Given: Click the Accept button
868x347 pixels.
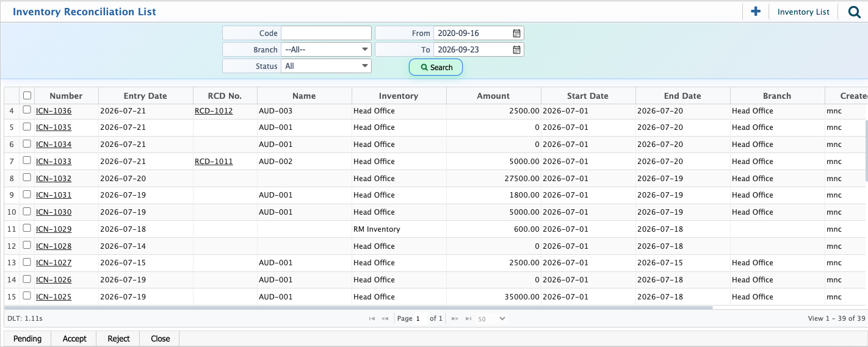Looking at the screenshot, I should [74, 338].
